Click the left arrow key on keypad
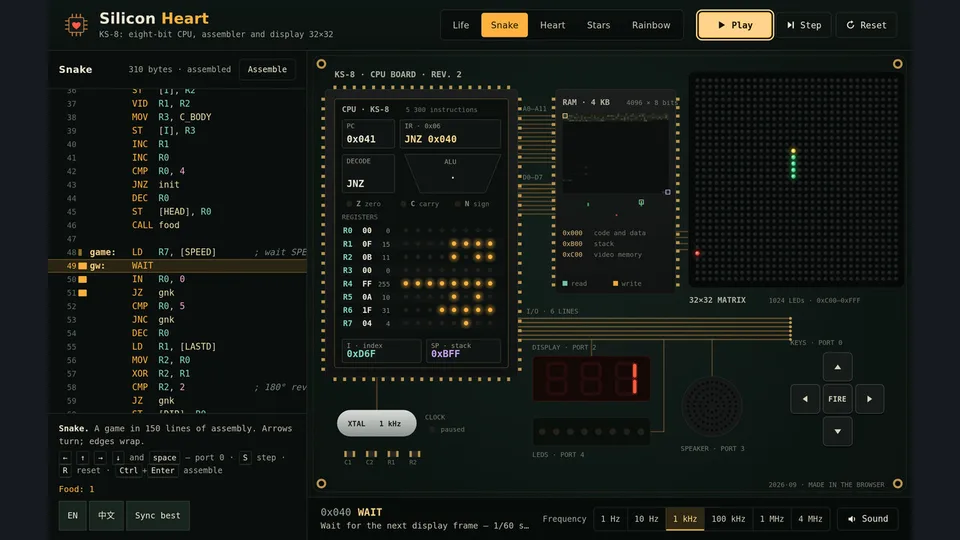The image size is (960, 540). [x=805, y=399]
